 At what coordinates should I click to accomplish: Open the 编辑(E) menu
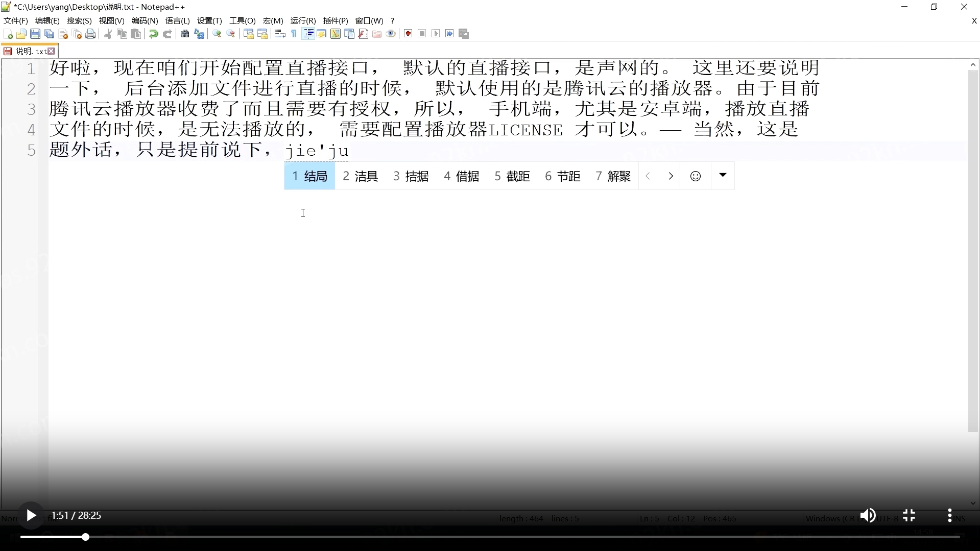tap(47, 20)
